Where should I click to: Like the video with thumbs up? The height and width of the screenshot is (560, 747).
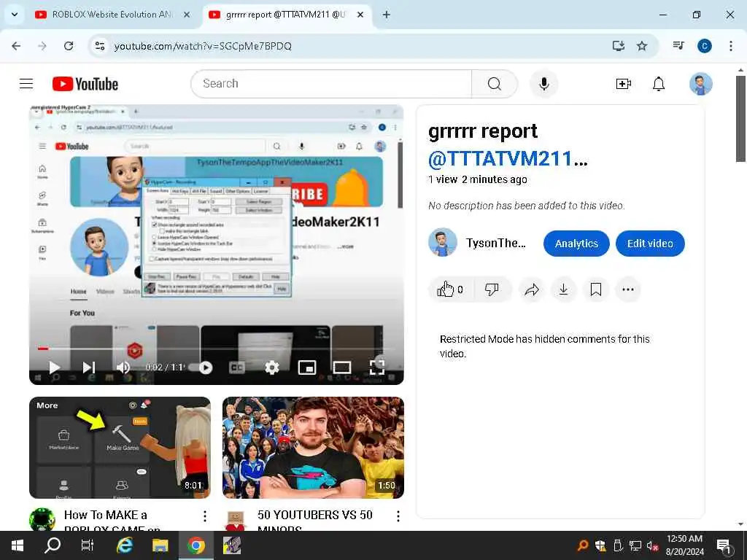pos(450,289)
